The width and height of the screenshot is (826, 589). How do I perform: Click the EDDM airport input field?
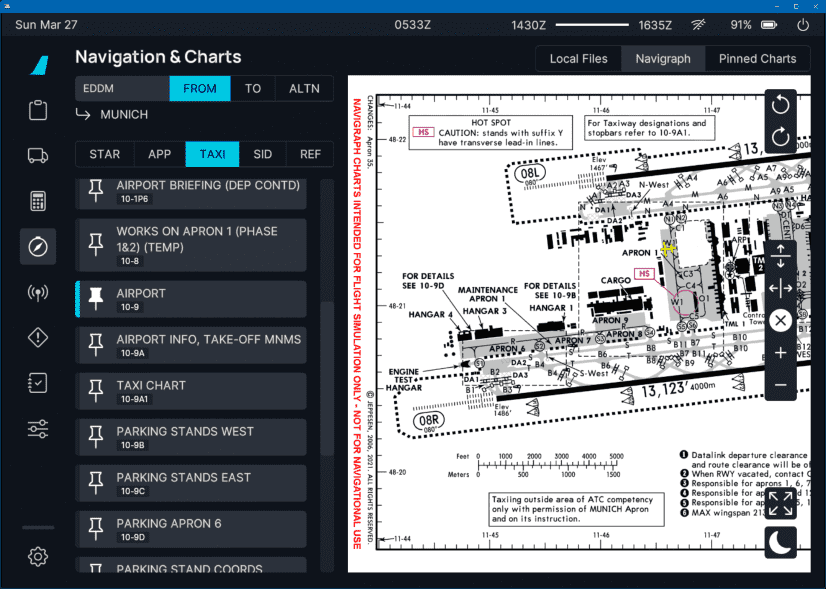pos(120,88)
